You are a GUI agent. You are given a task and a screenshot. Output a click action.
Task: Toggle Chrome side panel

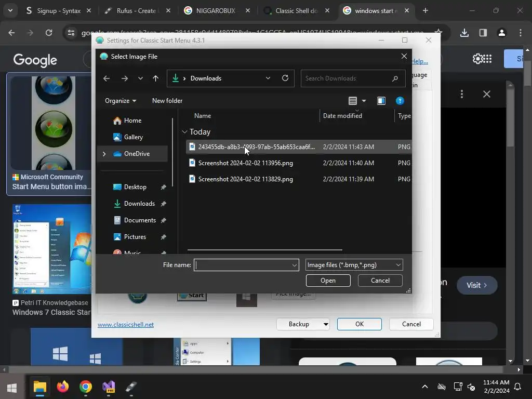[x=483, y=33]
